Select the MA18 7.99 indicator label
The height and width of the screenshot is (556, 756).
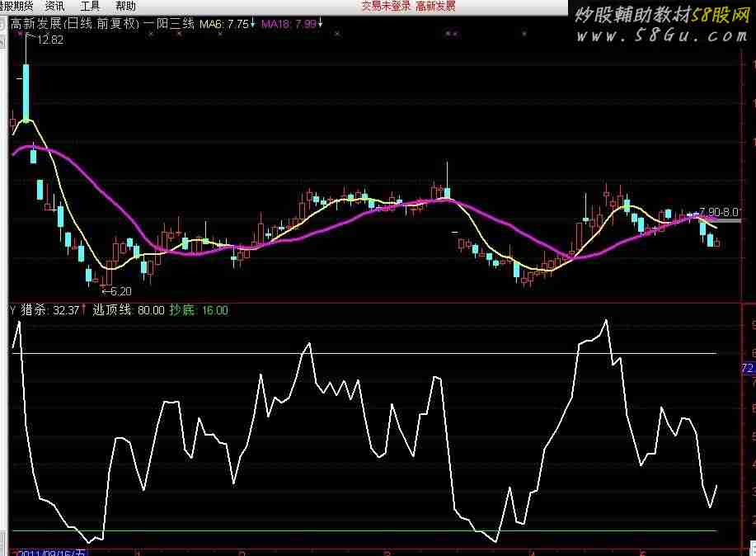click(289, 25)
